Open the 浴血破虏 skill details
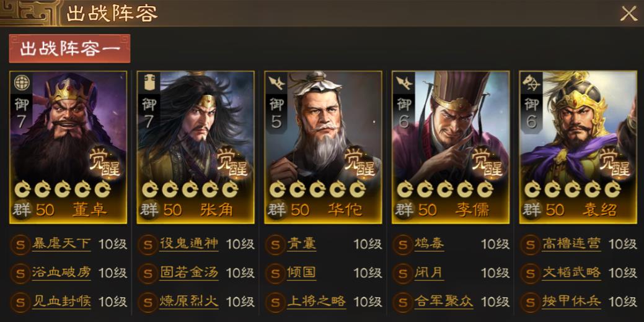The image size is (644, 322). [x=61, y=272]
